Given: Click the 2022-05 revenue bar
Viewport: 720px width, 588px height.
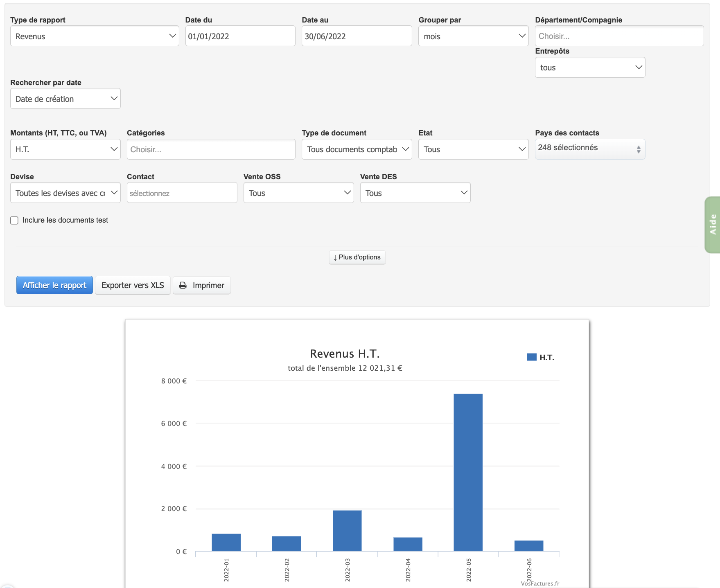Looking at the screenshot, I should [x=468, y=472].
